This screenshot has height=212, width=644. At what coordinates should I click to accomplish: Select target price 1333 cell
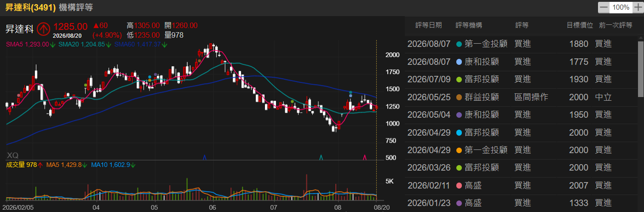[578, 203]
